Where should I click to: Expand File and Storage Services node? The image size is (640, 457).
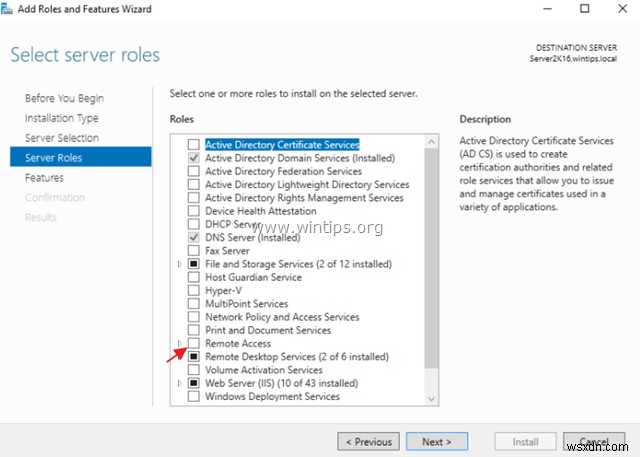(x=180, y=264)
